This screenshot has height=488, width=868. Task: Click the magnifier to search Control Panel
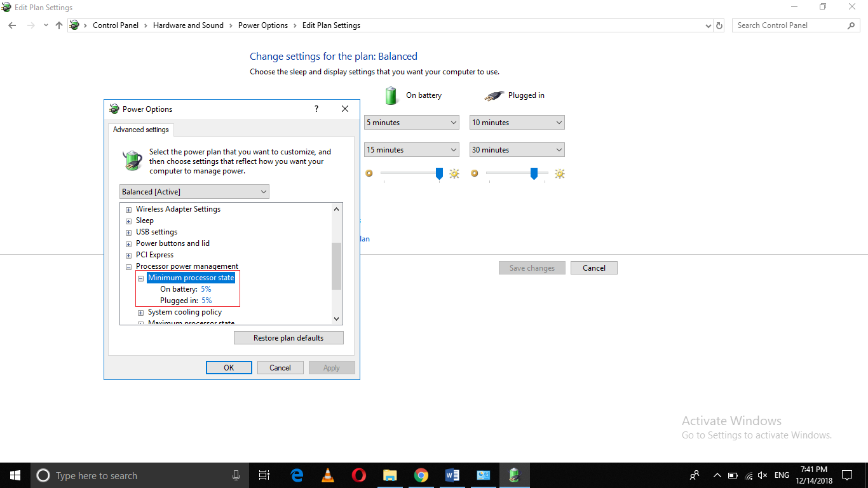point(851,25)
